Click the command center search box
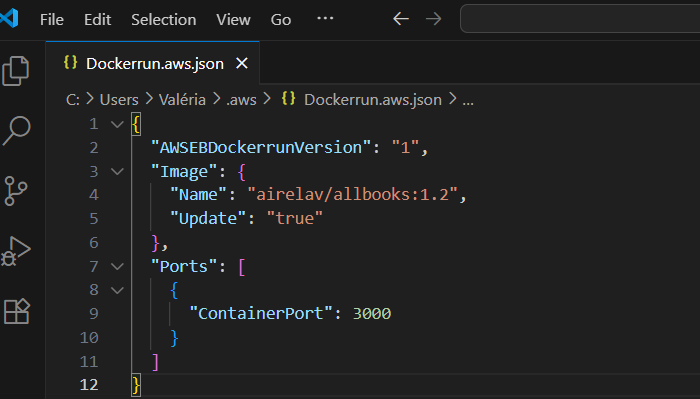The height and width of the screenshot is (399, 700). [x=580, y=19]
